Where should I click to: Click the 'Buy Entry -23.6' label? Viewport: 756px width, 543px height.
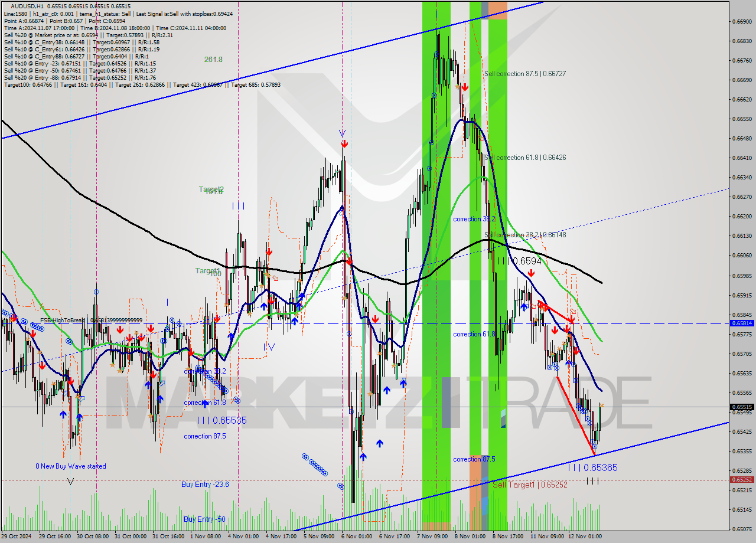(205, 485)
